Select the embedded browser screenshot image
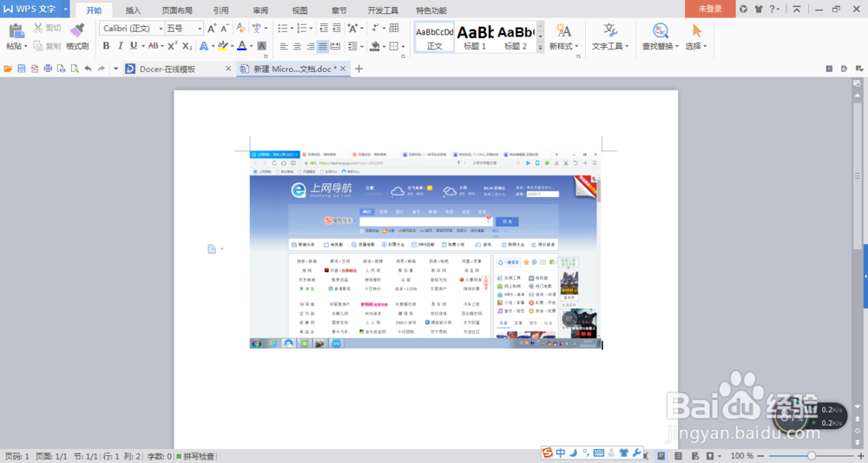868x463 pixels. pos(425,250)
